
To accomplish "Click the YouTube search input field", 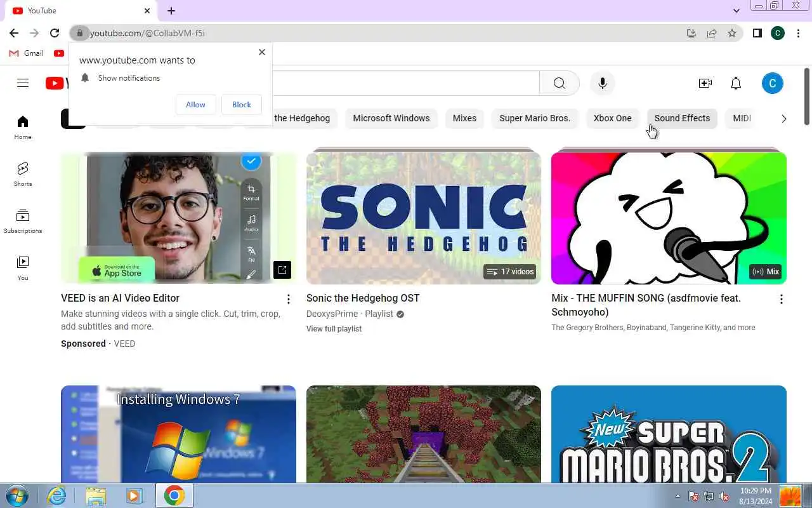I will pos(406,83).
